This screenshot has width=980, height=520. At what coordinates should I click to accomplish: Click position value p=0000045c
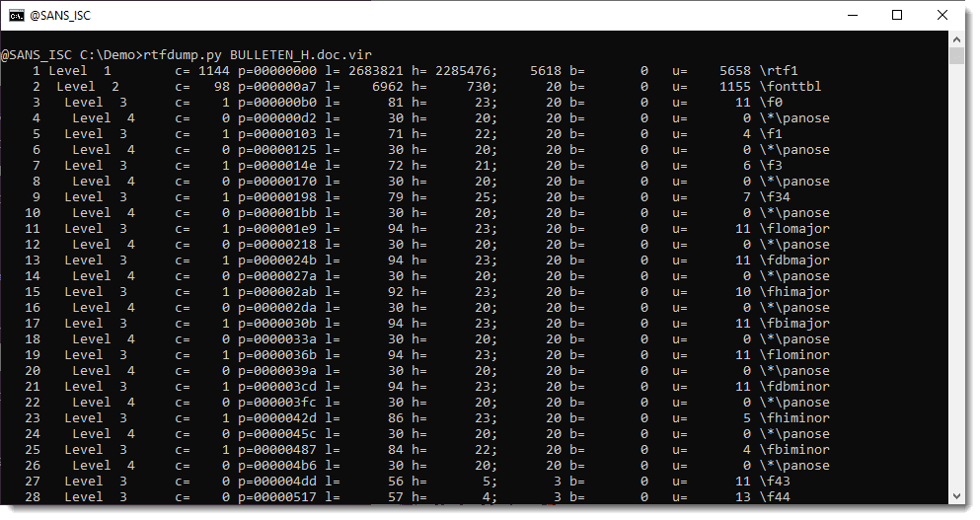[x=277, y=434]
